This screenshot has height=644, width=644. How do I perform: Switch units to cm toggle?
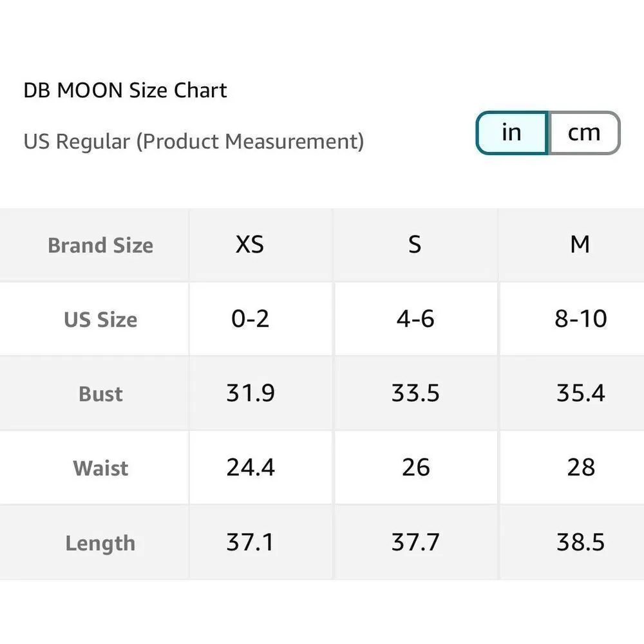[x=583, y=133]
